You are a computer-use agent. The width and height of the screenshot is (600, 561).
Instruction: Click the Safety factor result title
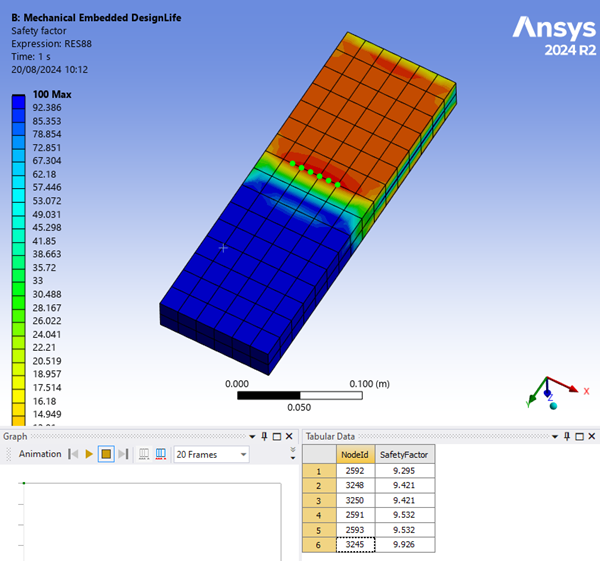click(39, 31)
